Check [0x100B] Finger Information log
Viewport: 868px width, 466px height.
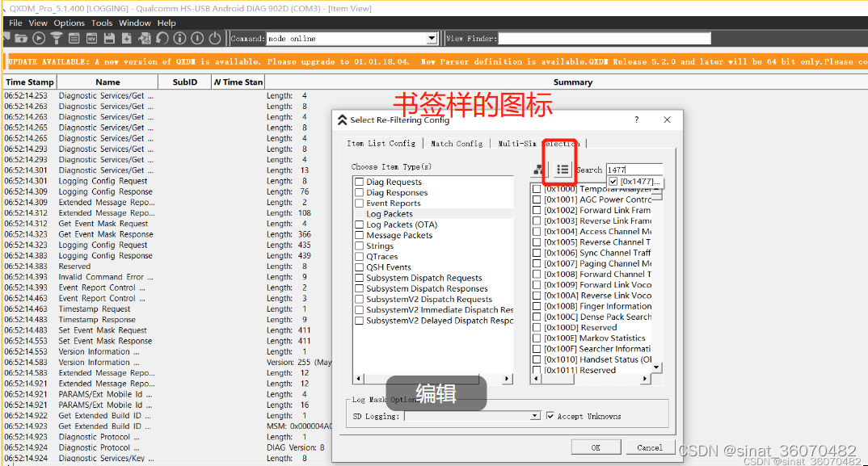[x=537, y=306]
